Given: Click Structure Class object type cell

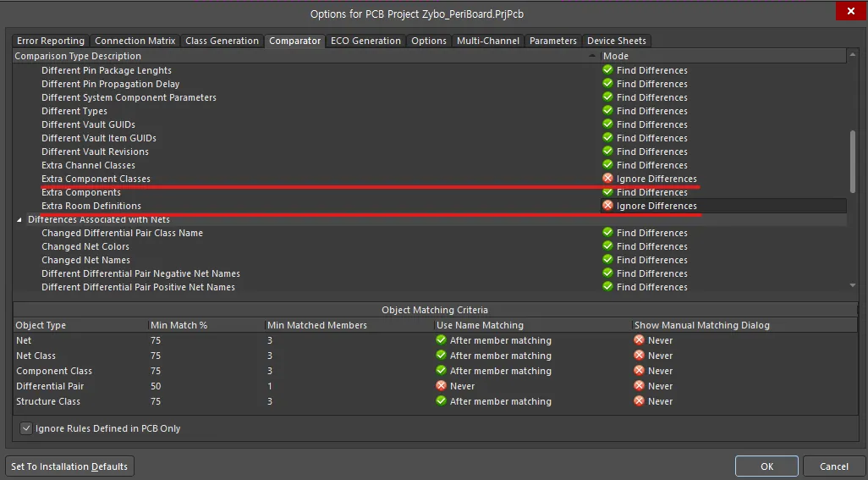Looking at the screenshot, I should [x=48, y=401].
